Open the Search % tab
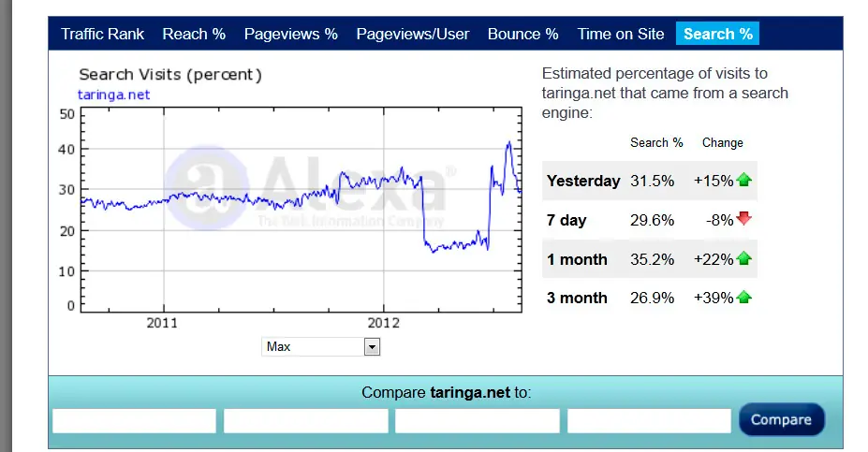868x452 pixels. click(717, 34)
